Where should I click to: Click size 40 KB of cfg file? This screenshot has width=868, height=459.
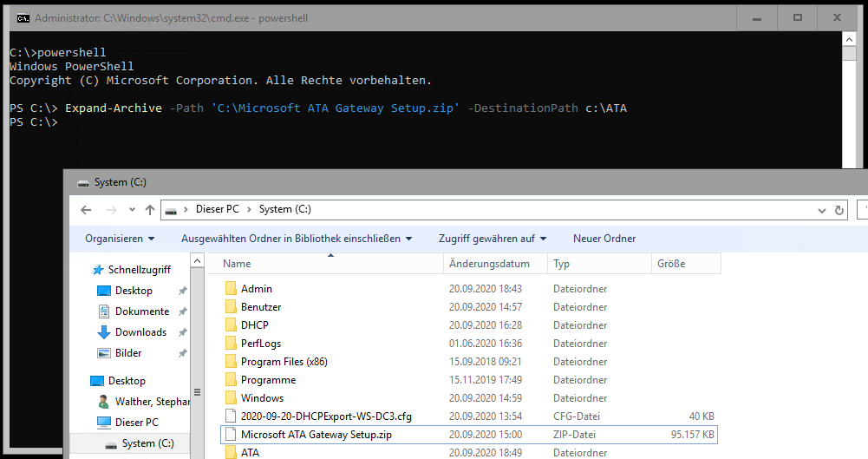tap(702, 416)
